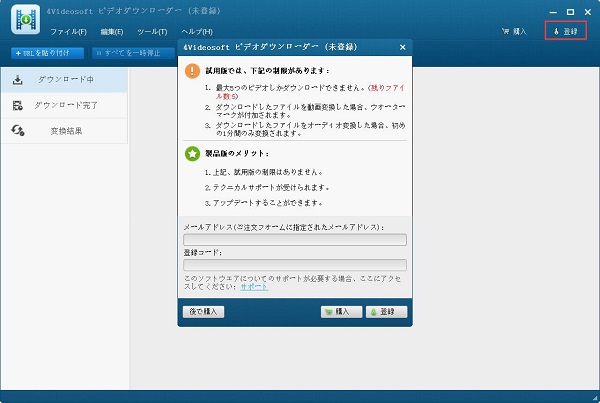Click the film-strip completed download icon
This screenshot has width=600, height=403.
18,105
